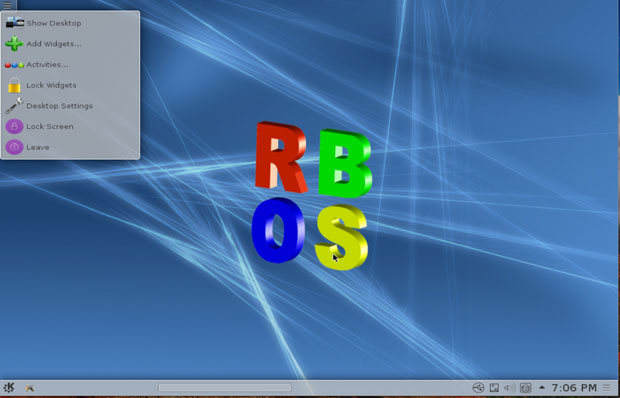
Task: Open the device notifier tray icon
Action: pos(478,387)
